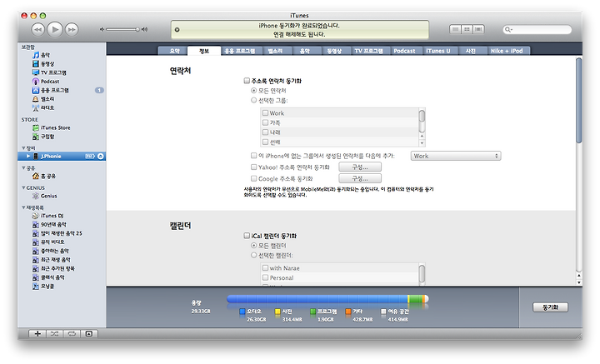
Task: Switch to list view button
Action: (455, 29)
